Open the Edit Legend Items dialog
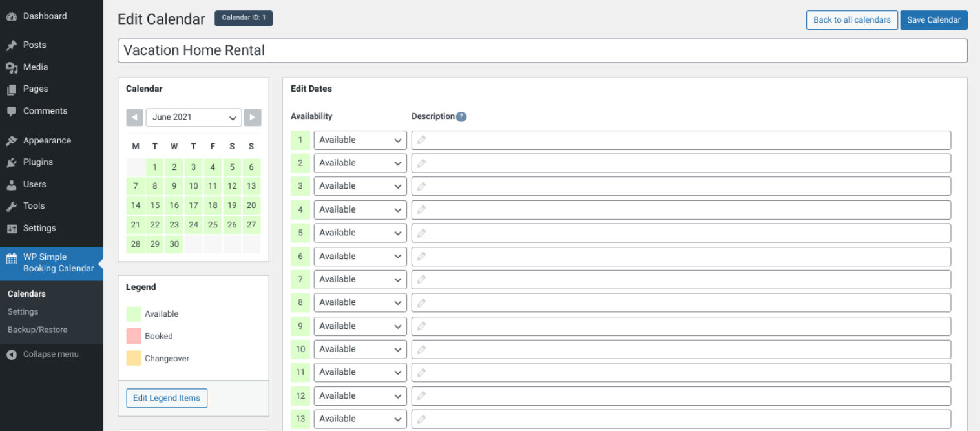The height and width of the screenshot is (431, 980). tap(166, 398)
